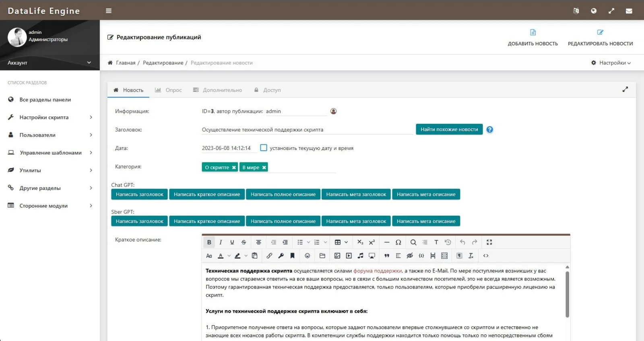This screenshot has width=644, height=341.
Task: Click the insert link icon
Action: (x=269, y=256)
